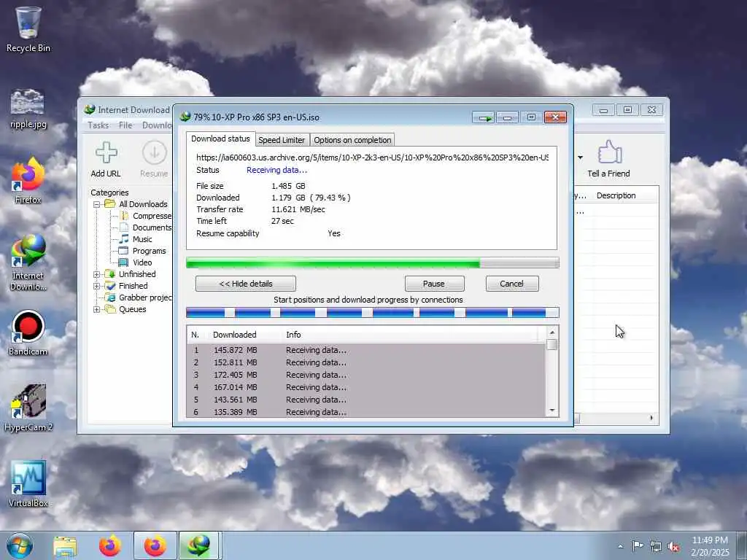This screenshot has height=560, width=747.
Task: Open File Explorer from the taskbar
Action: 65,546
